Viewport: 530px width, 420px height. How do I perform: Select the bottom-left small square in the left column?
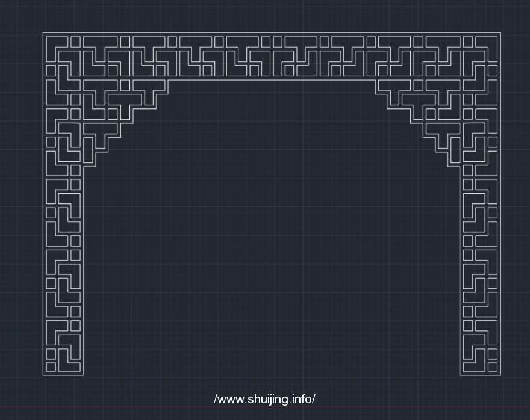click(x=51, y=366)
